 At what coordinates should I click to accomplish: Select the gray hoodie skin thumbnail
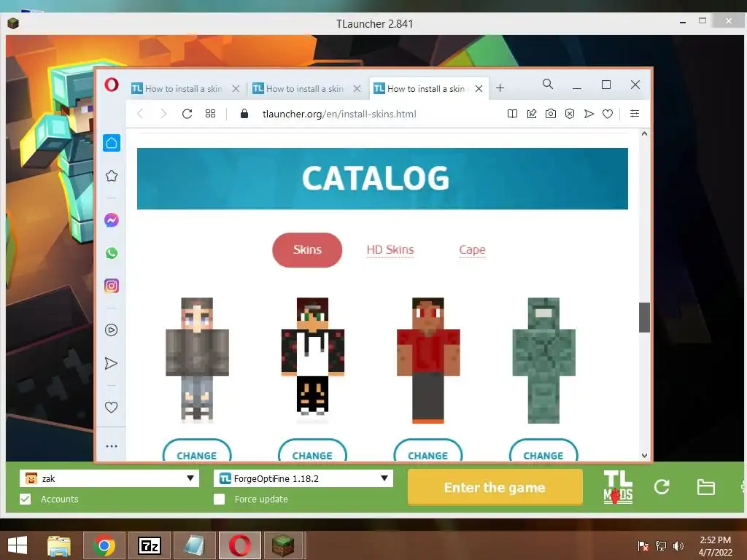tap(197, 360)
